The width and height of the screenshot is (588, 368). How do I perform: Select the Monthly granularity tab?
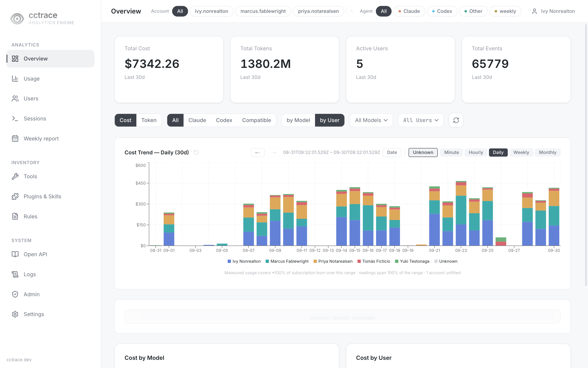(x=548, y=153)
